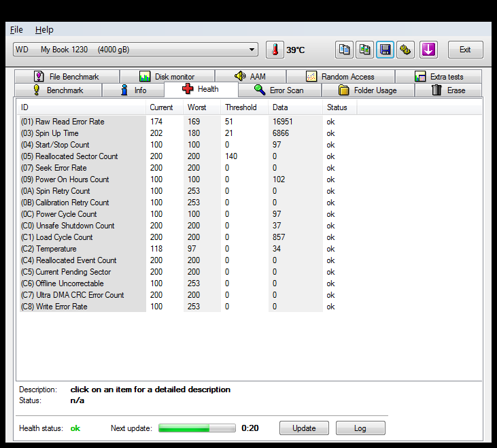497x448 pixels.
Task: Select the (C2) Temperature row
Action: point(187,249)
